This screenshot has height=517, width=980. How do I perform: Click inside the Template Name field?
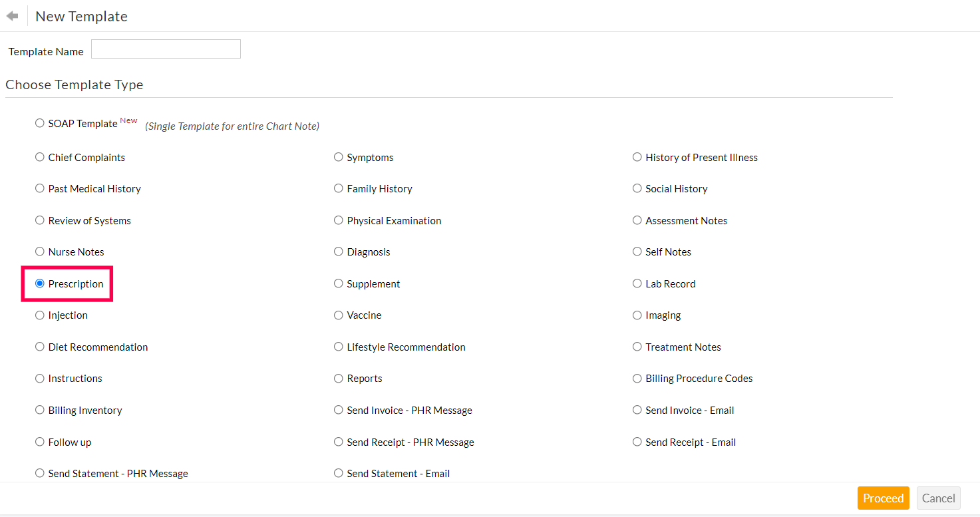point(165,49)
